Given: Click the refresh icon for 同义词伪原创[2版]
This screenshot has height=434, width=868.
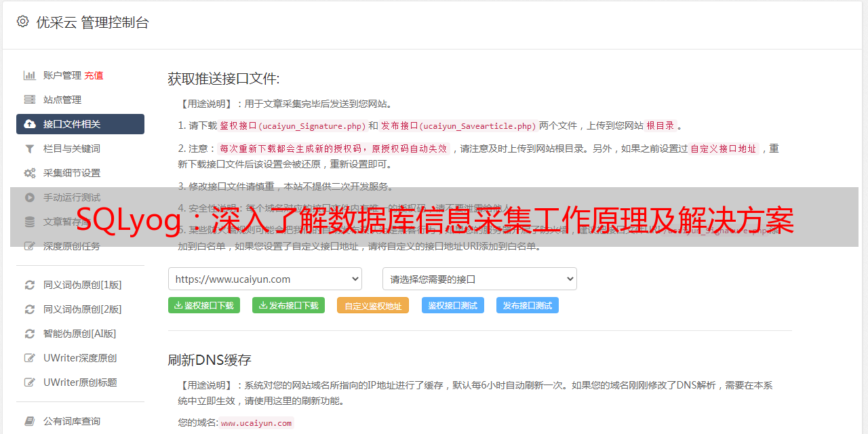Looking at the screenshot, I should (x=30, y=309).
